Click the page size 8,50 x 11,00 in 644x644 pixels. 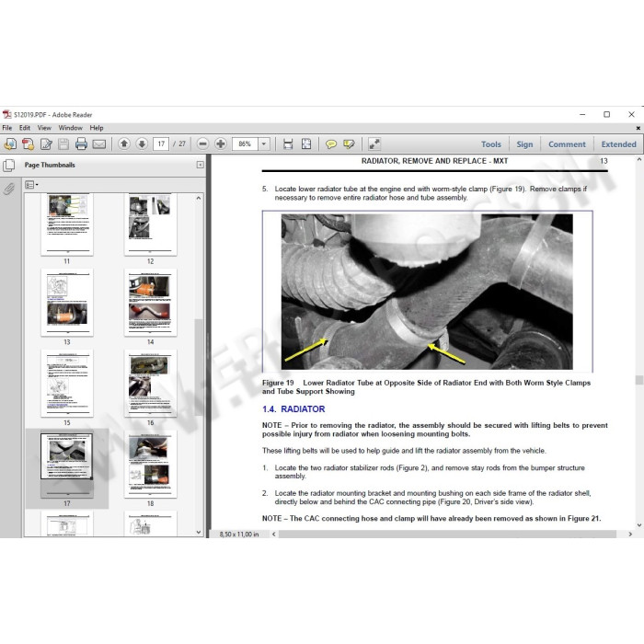[x=239, y=534]
